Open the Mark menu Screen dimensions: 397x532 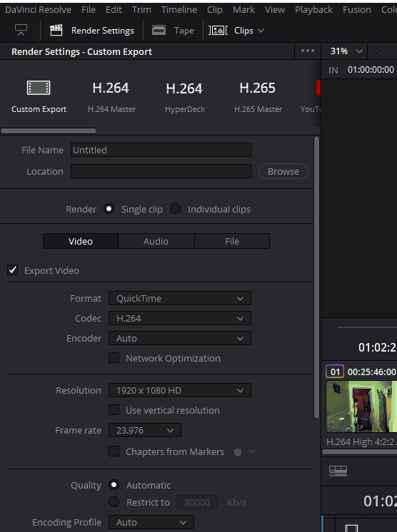coord(243,9)
